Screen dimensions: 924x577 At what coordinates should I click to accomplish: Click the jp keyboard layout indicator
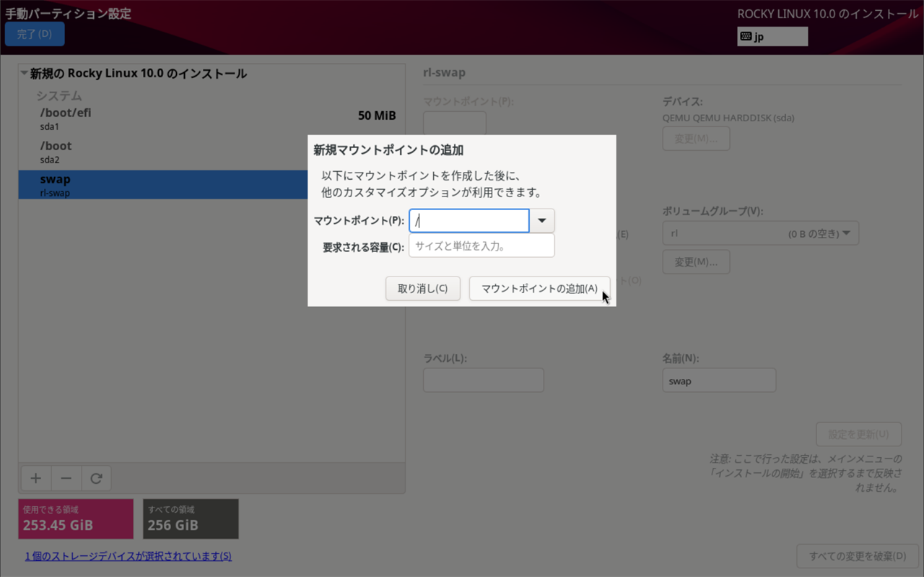click(772, 35)
